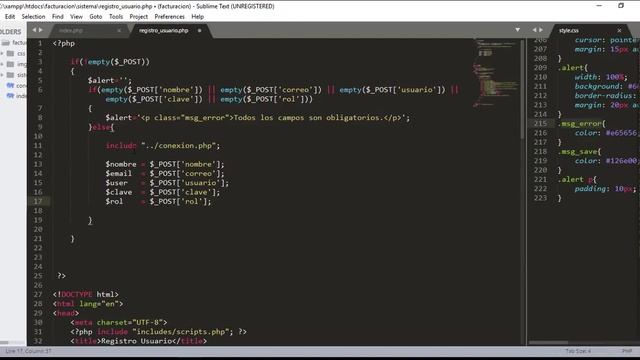Open the conexion PHP file icon in sidebar
640x360 pixels.
tap(10, 85)
